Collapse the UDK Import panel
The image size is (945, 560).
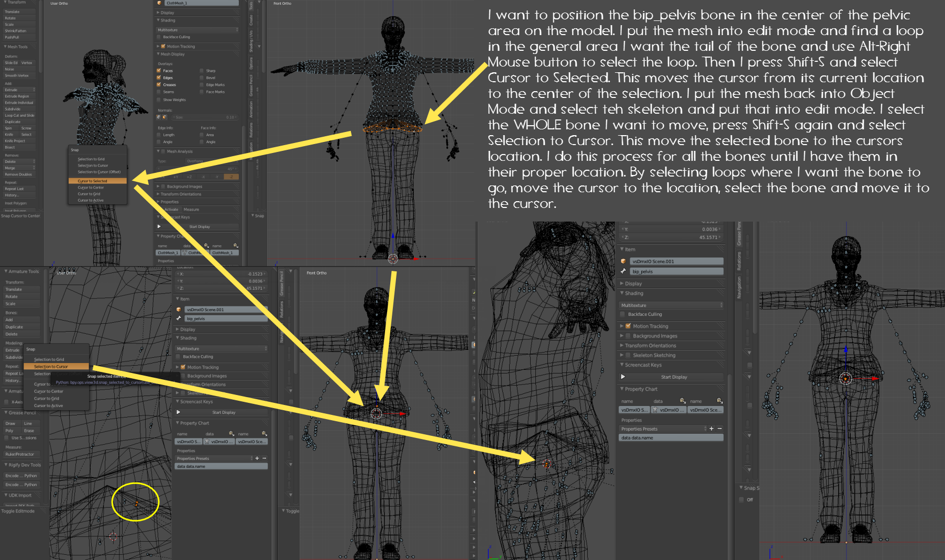click(x=6, y=495)
